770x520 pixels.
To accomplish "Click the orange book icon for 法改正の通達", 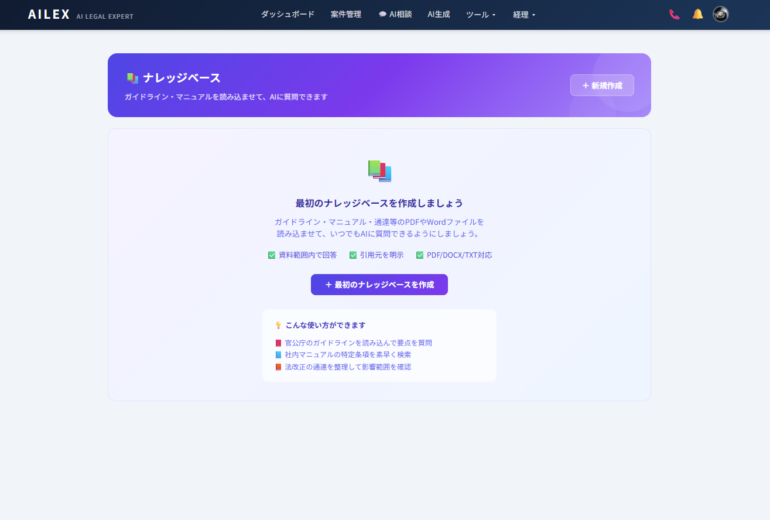I will tap(279, 367).
